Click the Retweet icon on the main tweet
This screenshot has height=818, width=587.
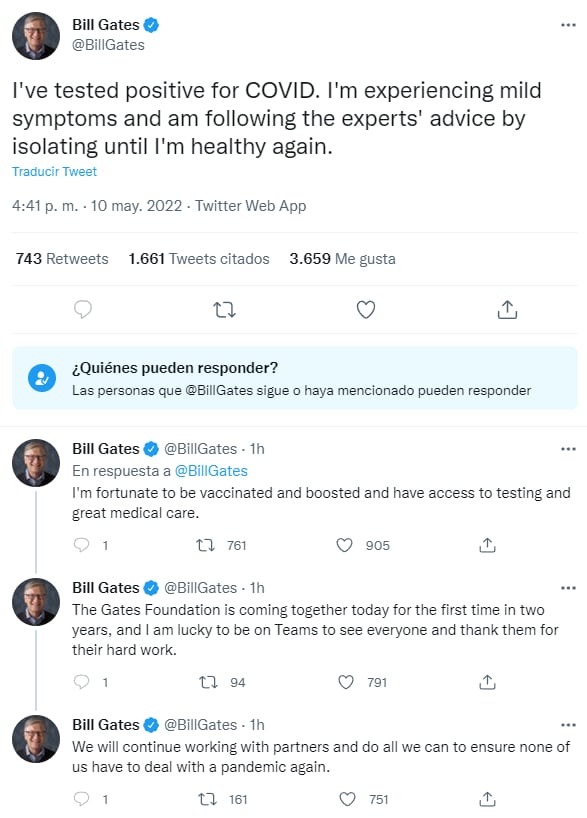(224, 309)
